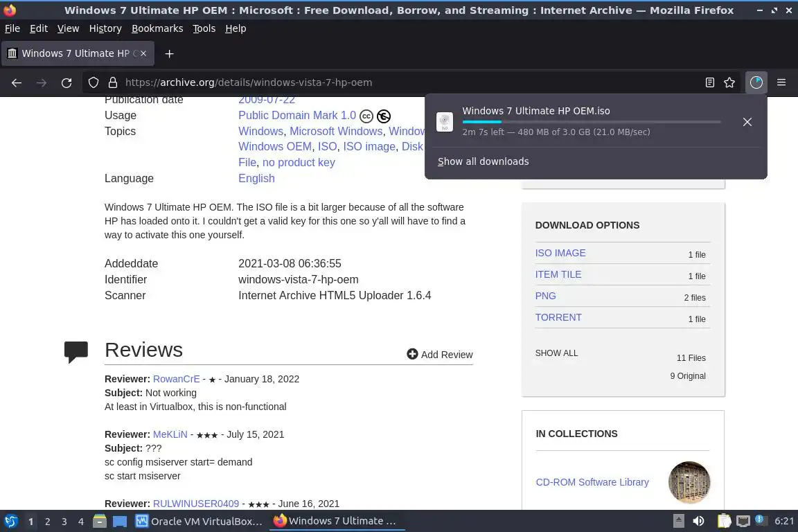Click the Windows OEM topic link
The height and width of the screenshot is (532, 798).
click(x=275, y=147)
